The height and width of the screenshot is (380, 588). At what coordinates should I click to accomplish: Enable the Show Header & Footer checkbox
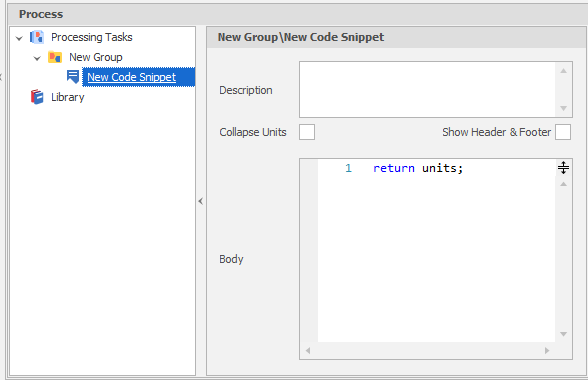[563, 132]
